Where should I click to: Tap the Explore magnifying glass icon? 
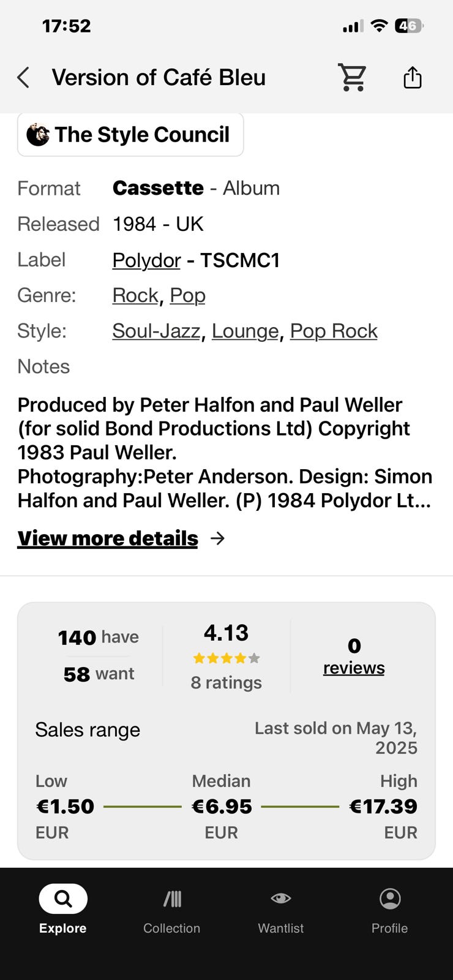point(63,899)
